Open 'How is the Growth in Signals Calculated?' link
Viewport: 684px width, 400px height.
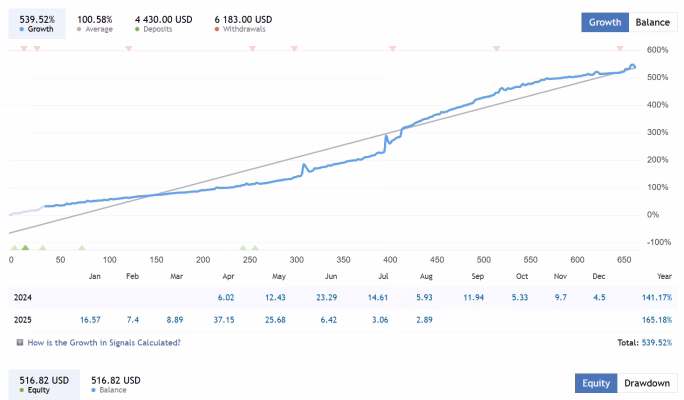[104, 342]
